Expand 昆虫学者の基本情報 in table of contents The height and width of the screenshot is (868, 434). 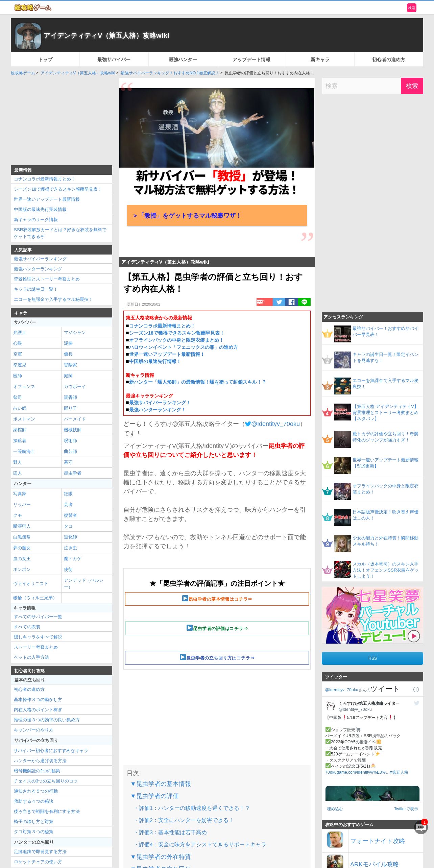point(161,784)
